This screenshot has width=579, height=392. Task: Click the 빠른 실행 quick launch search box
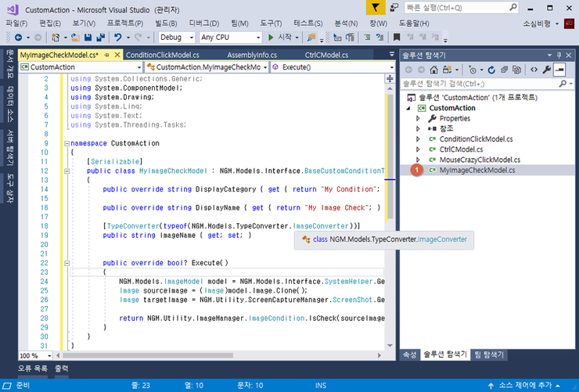pos(462,8)
